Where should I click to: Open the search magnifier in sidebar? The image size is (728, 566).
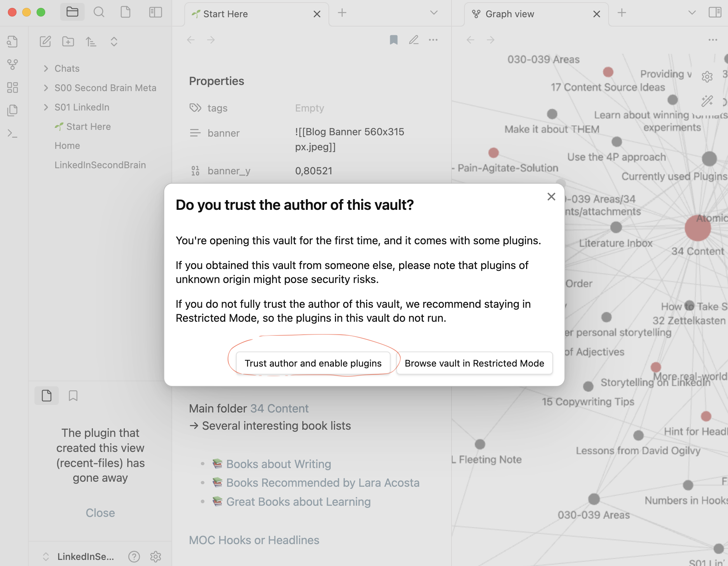click(x=99, y=13)
